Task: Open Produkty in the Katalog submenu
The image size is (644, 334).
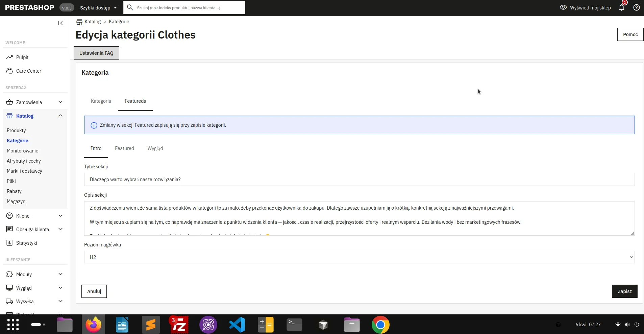Action: 16,130
